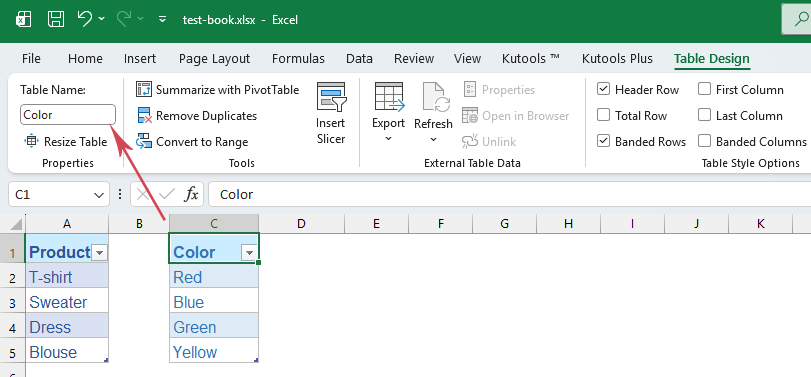
Task: Open Customize Quick Access Toolbar dropdown
Action: click(162, 20)
